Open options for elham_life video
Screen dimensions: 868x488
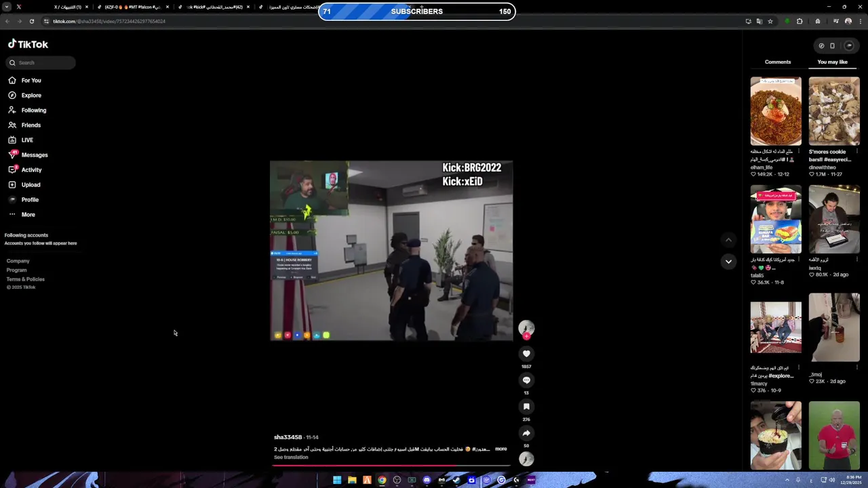pos(799,151)
